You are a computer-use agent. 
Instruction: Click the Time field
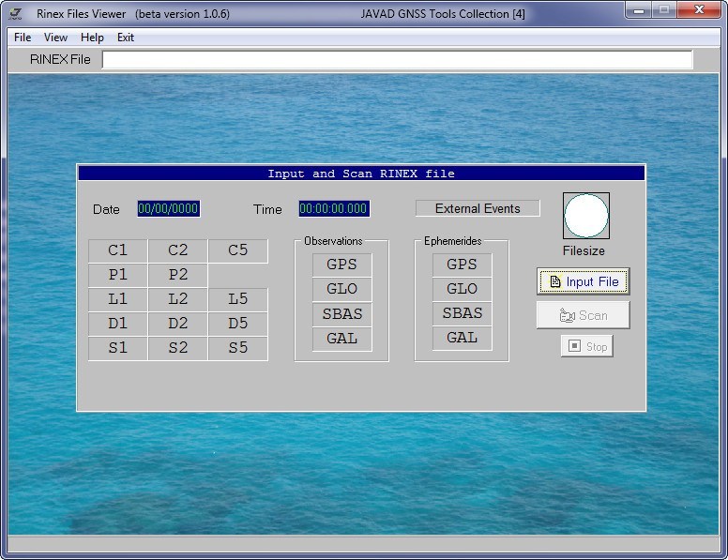[x=334, y=209]
